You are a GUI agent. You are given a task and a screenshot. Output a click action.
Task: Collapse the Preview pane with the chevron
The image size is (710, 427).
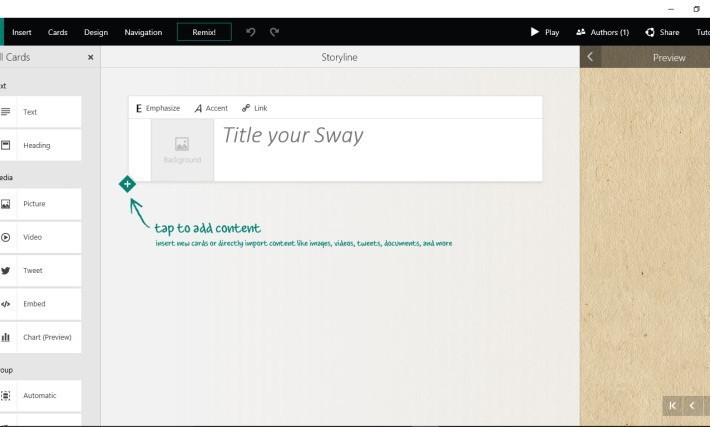[x=590, y=57]
